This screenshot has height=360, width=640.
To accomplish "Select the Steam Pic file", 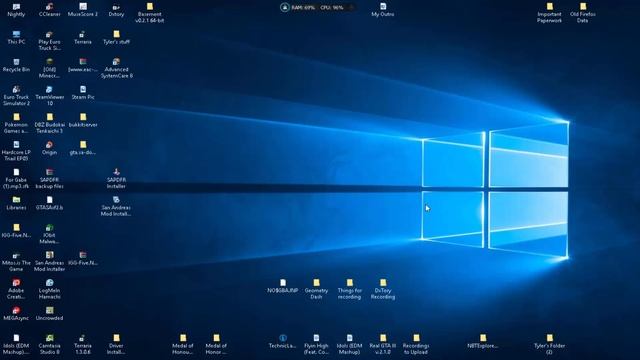I will pyautogui.click(x=83, y=93).
